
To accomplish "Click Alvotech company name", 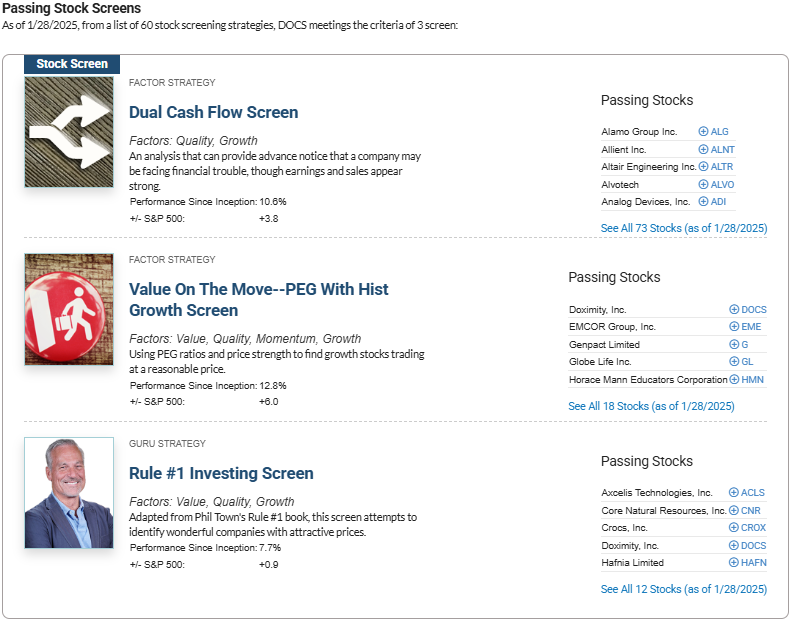I will (620, 185).
